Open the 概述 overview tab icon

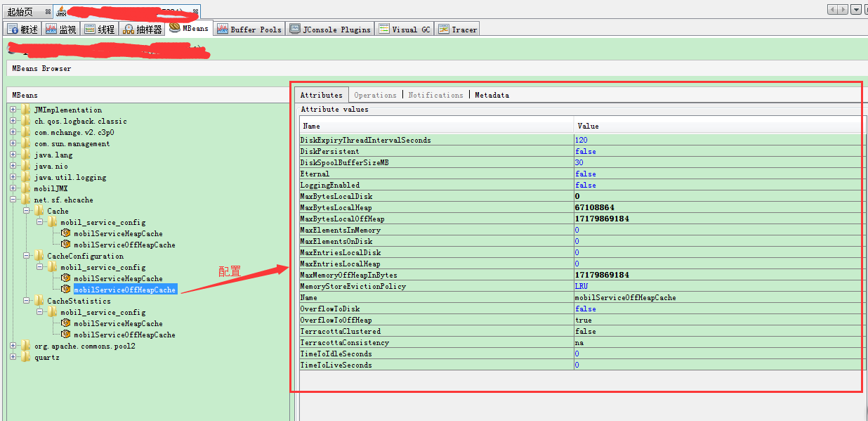(x=13, y=29)
